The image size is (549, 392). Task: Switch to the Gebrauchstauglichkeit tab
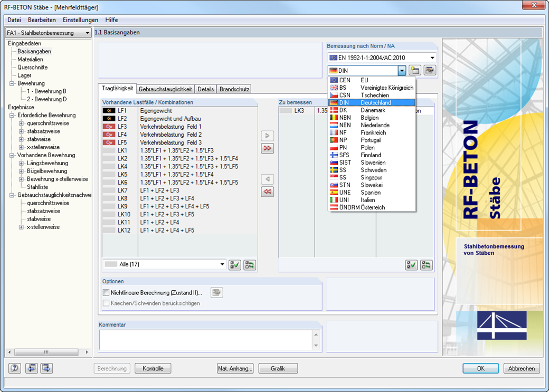point(165,89)
